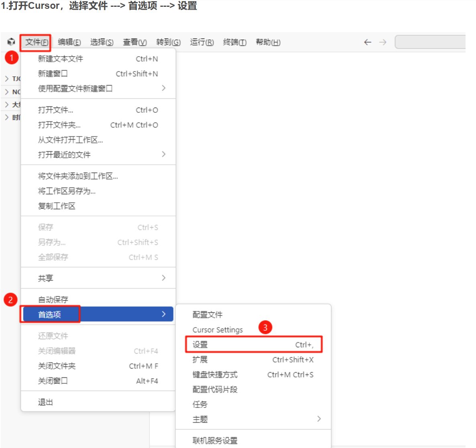Open the 编辑(E) menu
Image resolution: width=476 pixels, height=448 pixels.
click(x=69, y=42)
